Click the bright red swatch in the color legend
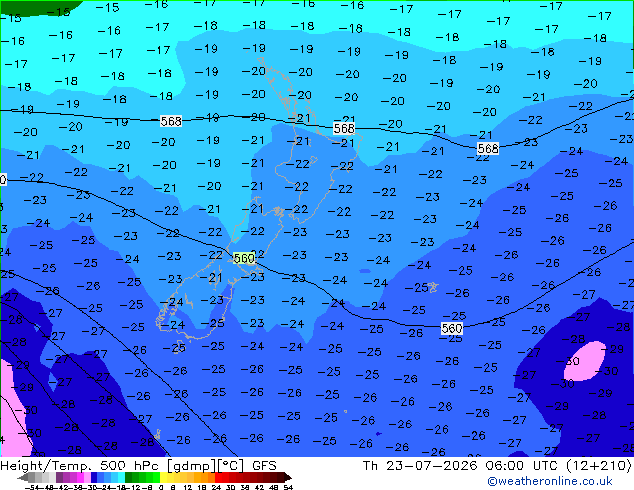 [218, 478]
